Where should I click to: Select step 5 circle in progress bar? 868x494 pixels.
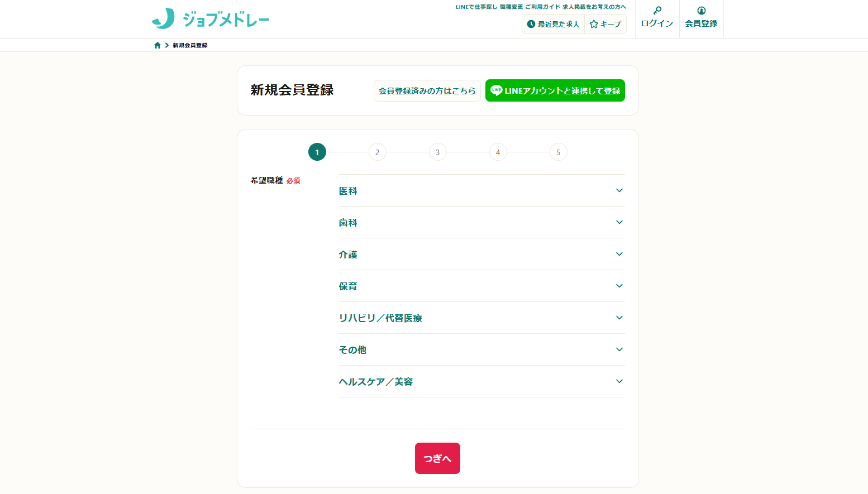[558, 152]
